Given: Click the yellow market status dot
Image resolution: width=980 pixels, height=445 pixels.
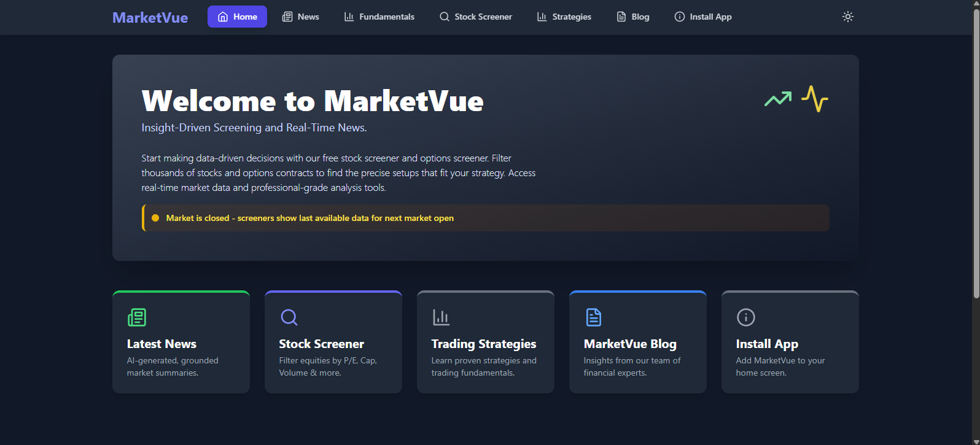Looking at the screenshot, I should coord(155,218).
